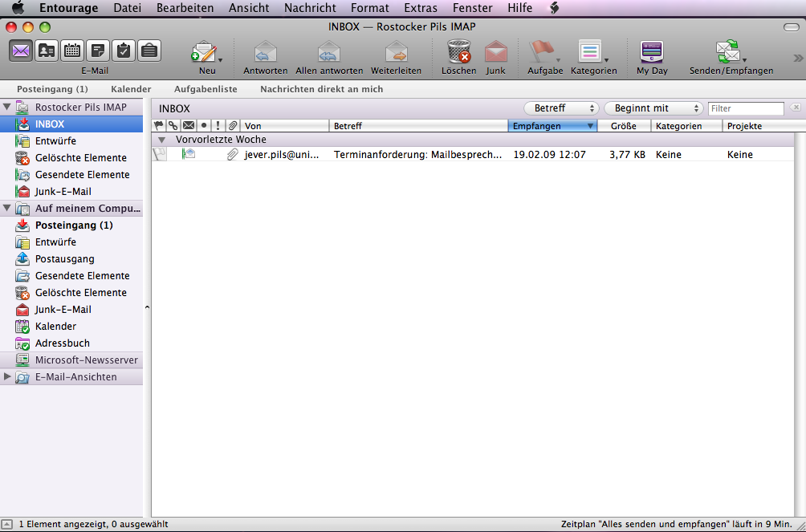Open Gelöschte Elemente under Rostocker Pils IMAP

pyautogui.click(x=71, y=158)
